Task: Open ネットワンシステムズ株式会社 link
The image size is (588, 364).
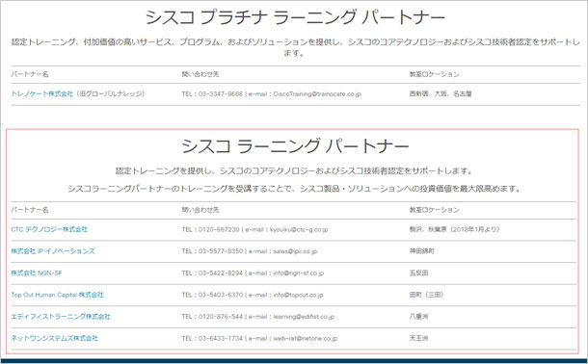Action: click(x=54, y=338)
